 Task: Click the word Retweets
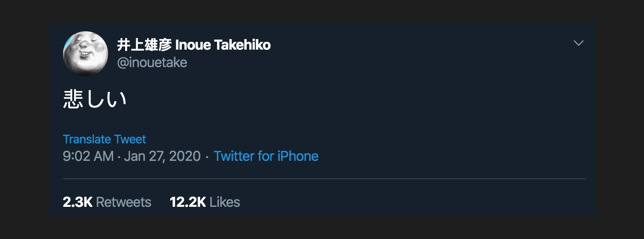[x=124, y=202]
